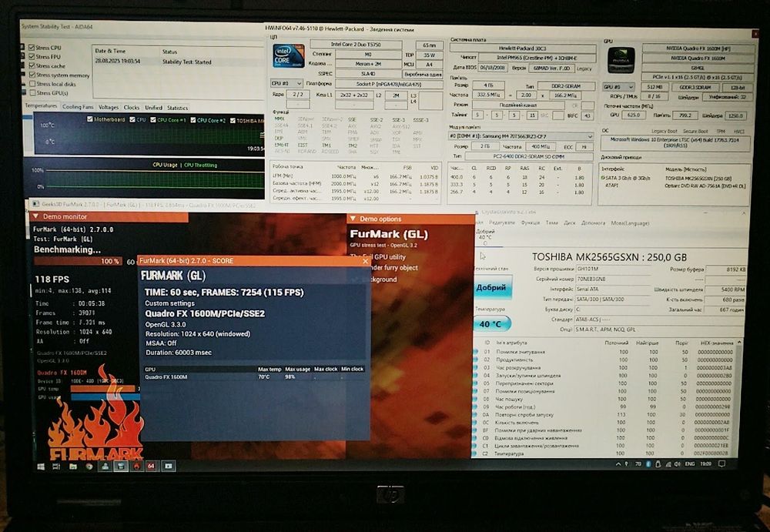Click the red flame FurMark taskbar icon

pos(137,466)
